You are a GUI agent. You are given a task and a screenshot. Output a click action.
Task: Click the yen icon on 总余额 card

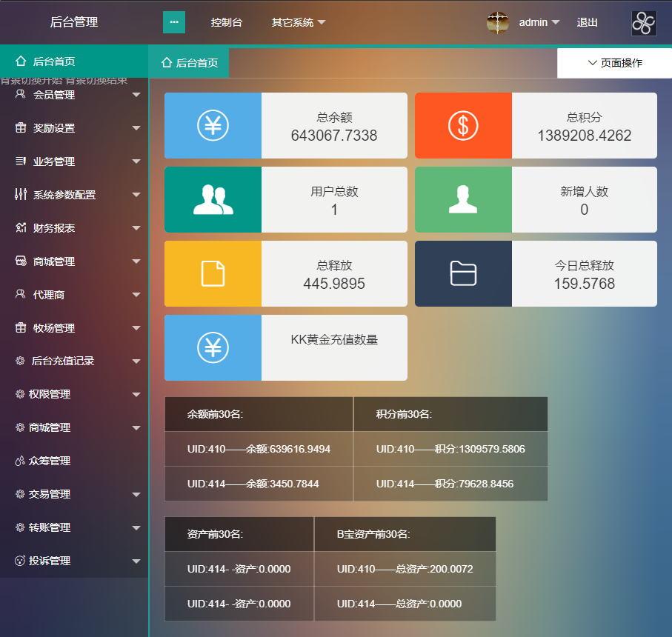pos(213,125)
